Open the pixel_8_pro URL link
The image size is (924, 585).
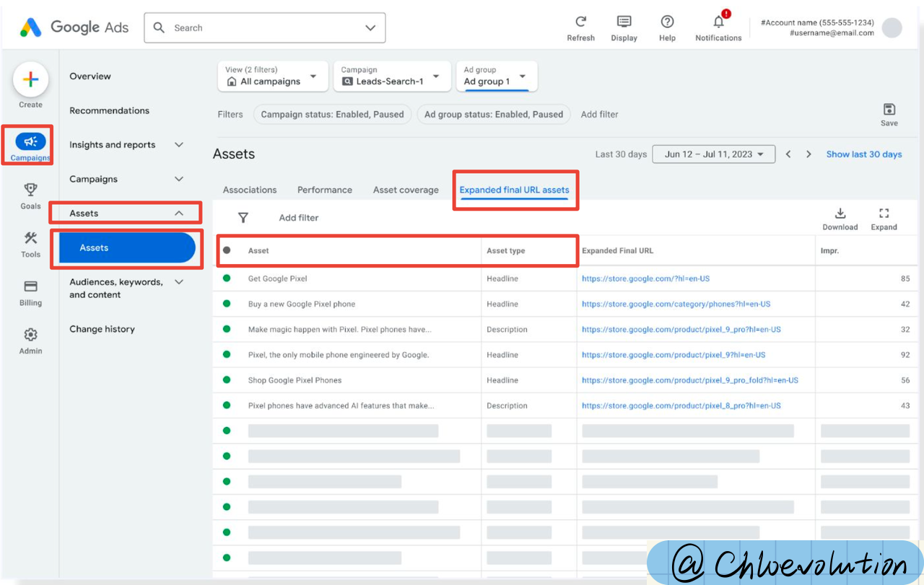(681, 405)
